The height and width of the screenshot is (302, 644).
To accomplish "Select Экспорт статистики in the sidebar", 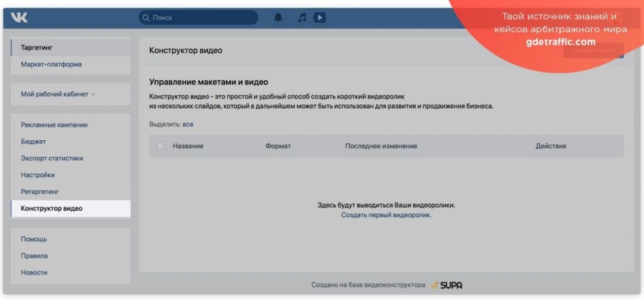I will (x=52, y=159).
